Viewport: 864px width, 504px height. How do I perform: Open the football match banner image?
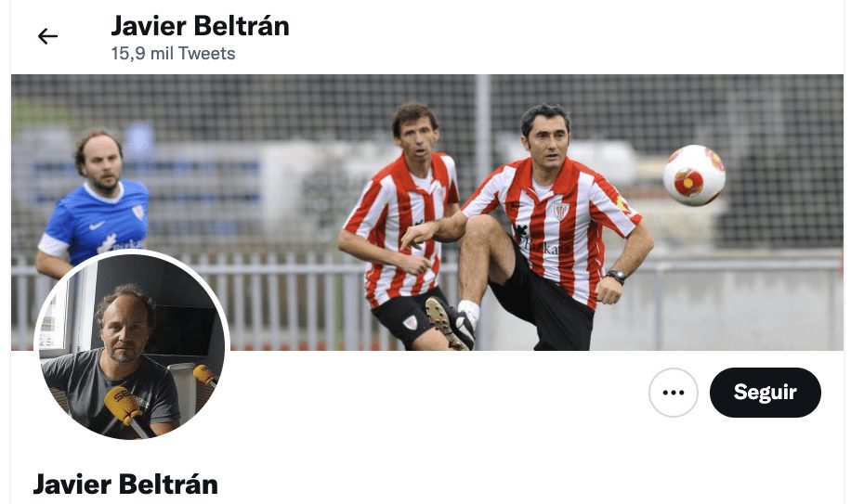coord(427,213)
